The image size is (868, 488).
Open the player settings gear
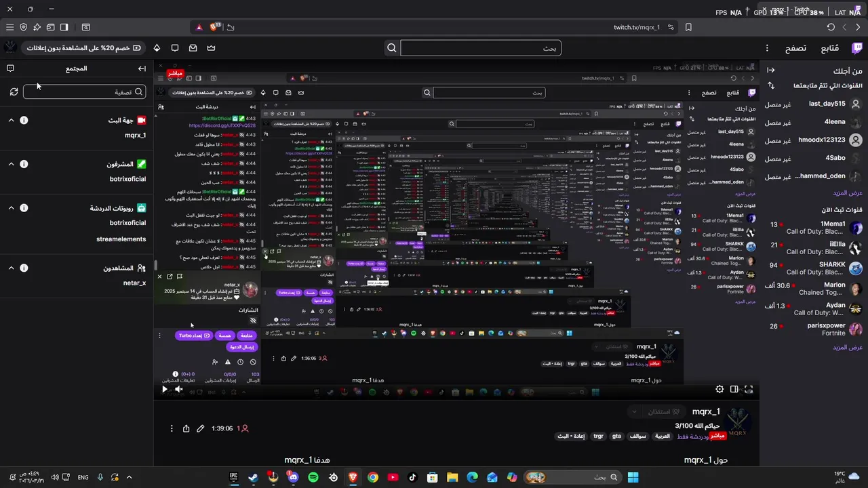click(x=719, y=389)
